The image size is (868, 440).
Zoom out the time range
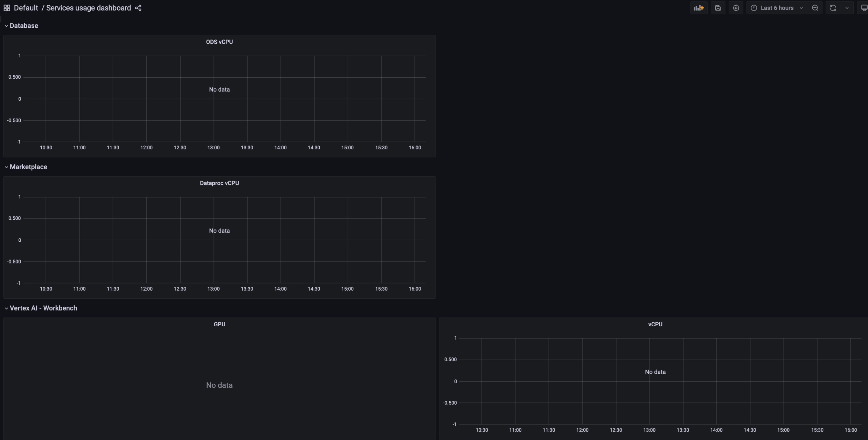pos(815,8)
